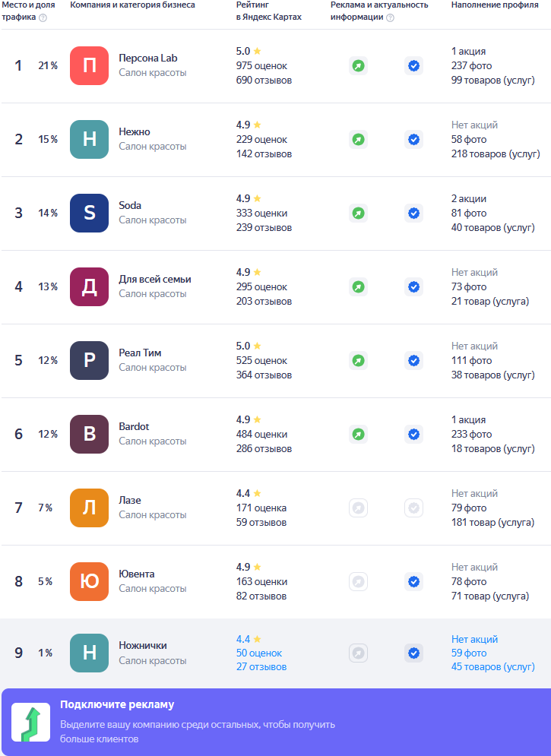Open the '50 оценок' link for Ножнички

point(258,653)
